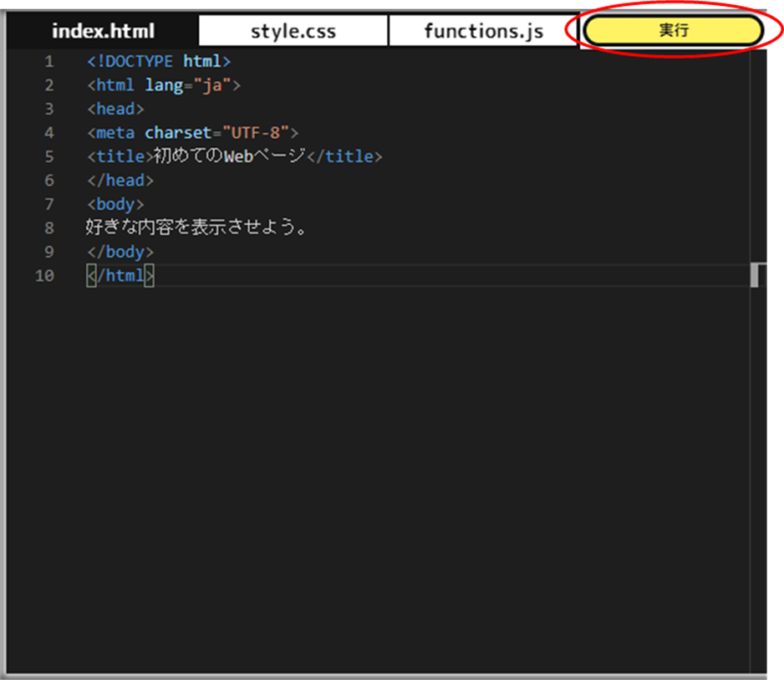Viewport: 784px width, 680px height.
Task: Click the closing body tag on line 9
Action: (120, 252)
